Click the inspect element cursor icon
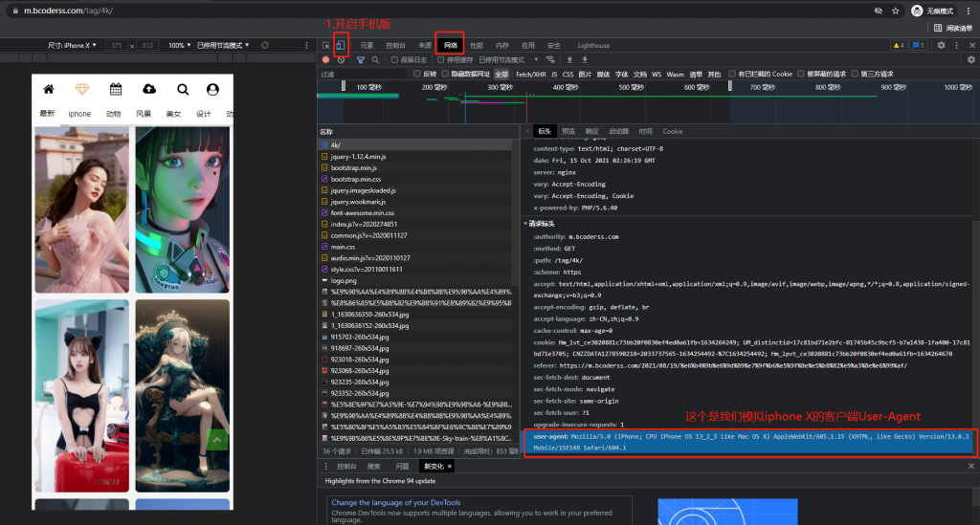The image size is (980, 525). tap(326, 45)
